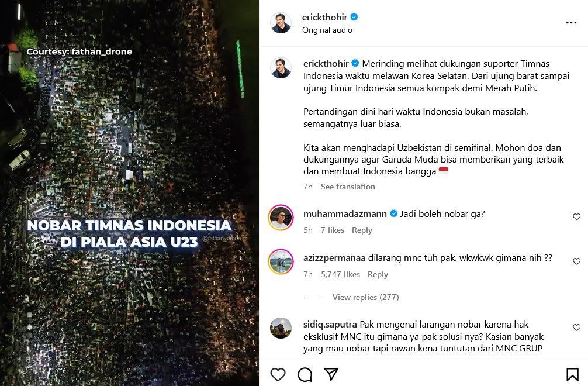588x386 pixels.
Task: Expand View replies (277)
Action: pos(366,297)
